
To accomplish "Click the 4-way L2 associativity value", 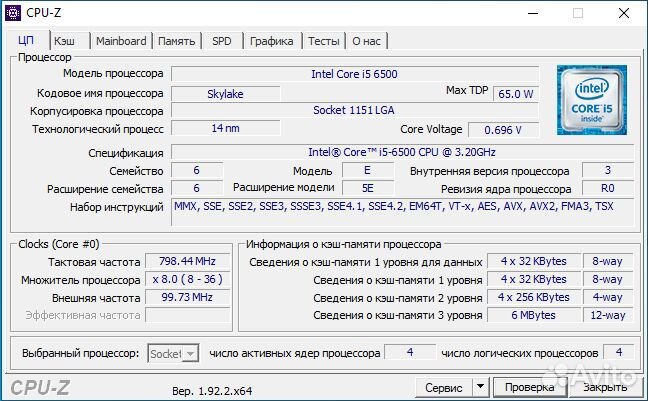I will coord(608,297).
